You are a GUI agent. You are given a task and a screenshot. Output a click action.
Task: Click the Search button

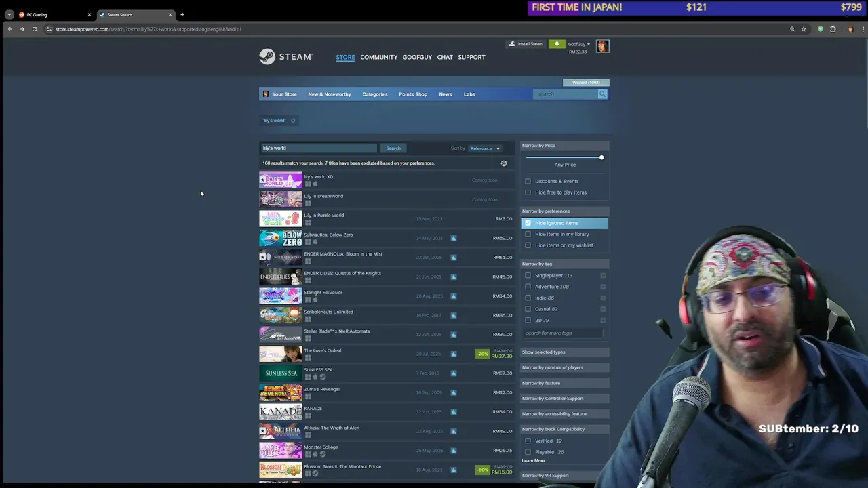coord(393,148)
